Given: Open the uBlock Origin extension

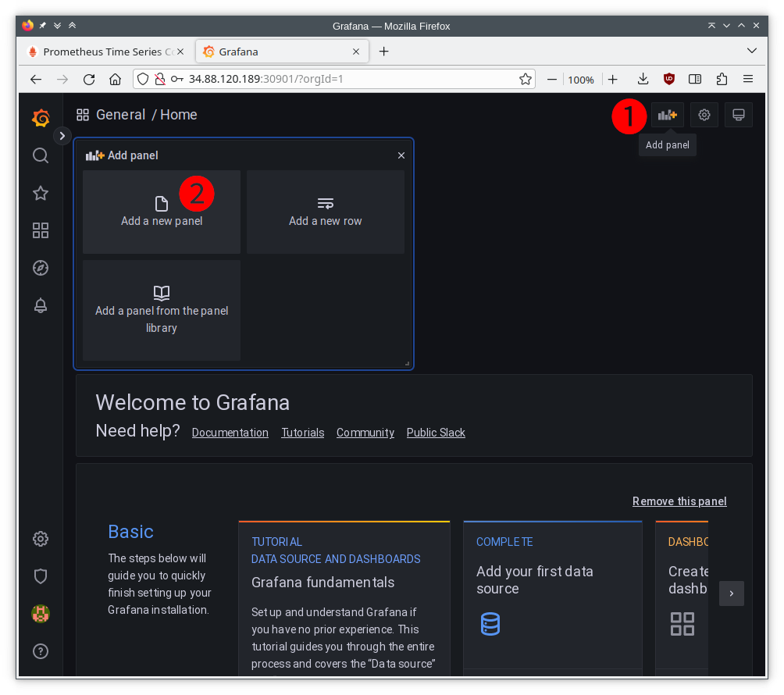Looking at the screenshot, I should (669, 79).
